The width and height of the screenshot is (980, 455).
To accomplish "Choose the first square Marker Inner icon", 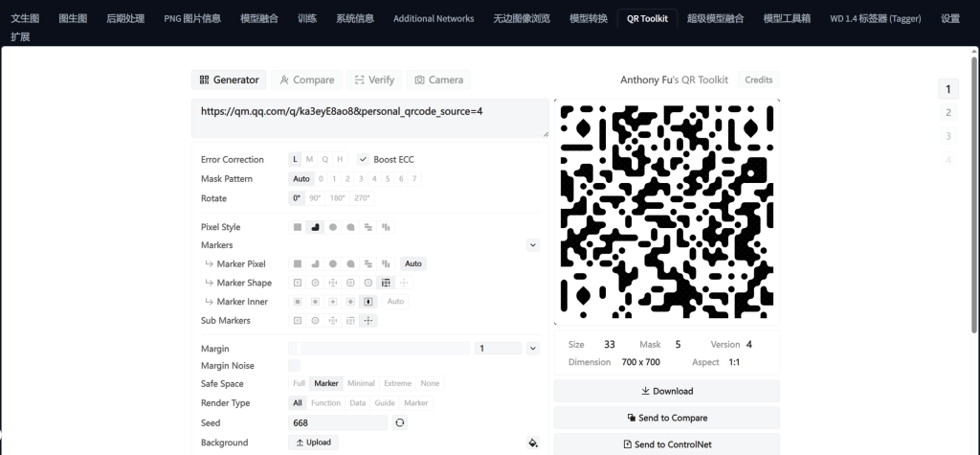I will pyautogui.click(x=298, y=302).
